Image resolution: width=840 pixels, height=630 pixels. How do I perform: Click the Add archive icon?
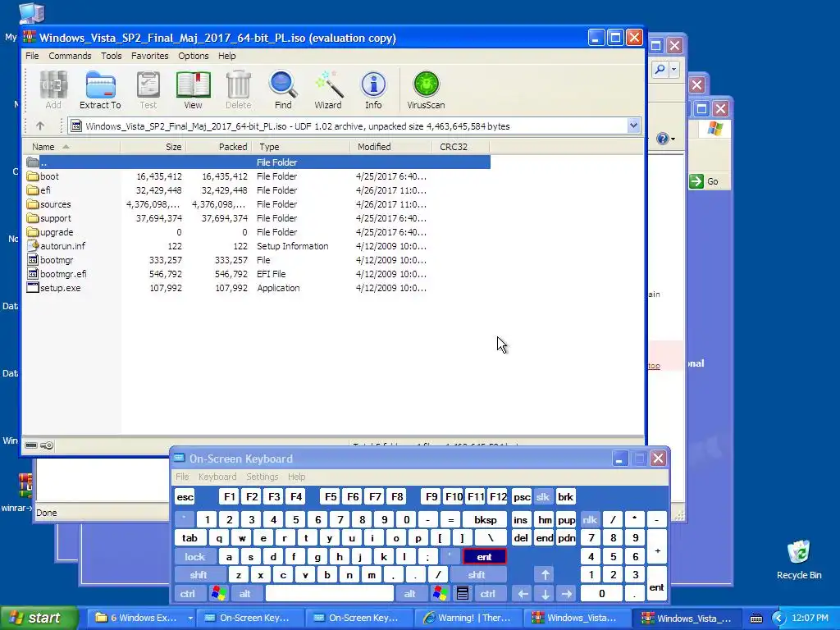(x=53, y=90)
